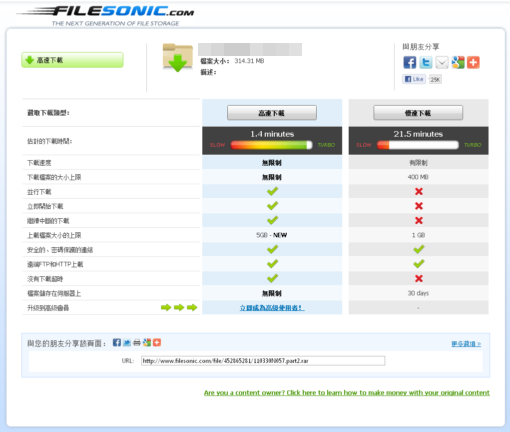Share via Google in top share panel
The width and height of the screenshot is (510, 432).
(458, 62)
